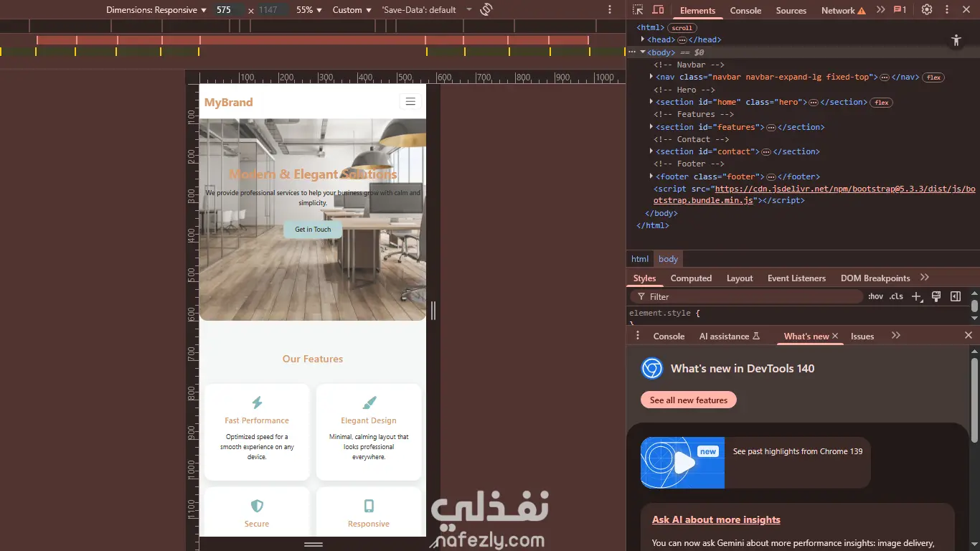
Task: Click the ellipsis in the contact section element
Action: pyautogui.click(x=766, y=152)
